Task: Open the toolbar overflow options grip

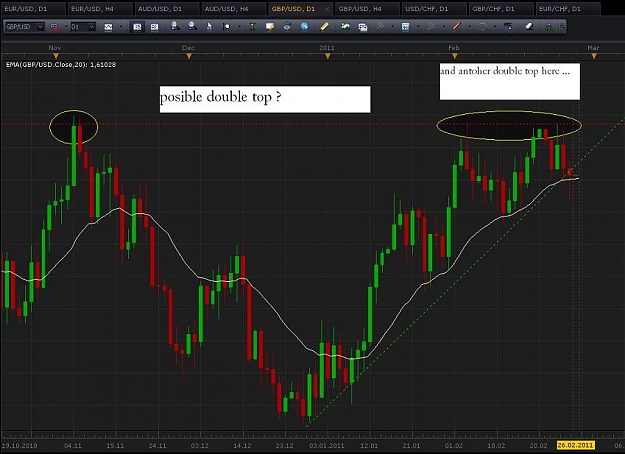Action: tap(562, 27)
